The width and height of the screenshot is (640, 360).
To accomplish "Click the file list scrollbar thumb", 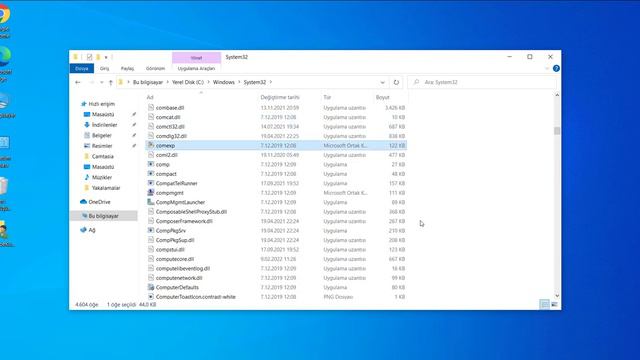I will pos(557,131).
